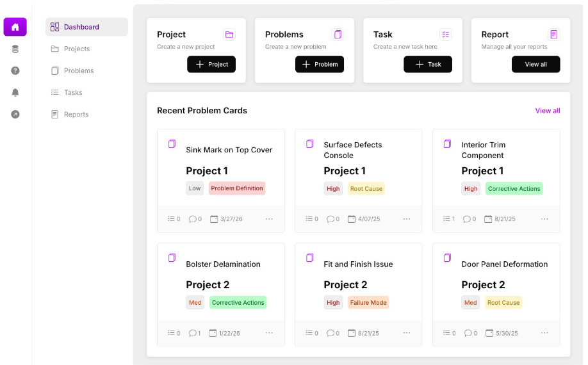The width and height of the screenshot is (588, 365).
Task: Open the Fit and Finish Issue card
Action: click(x=358, y=295)
